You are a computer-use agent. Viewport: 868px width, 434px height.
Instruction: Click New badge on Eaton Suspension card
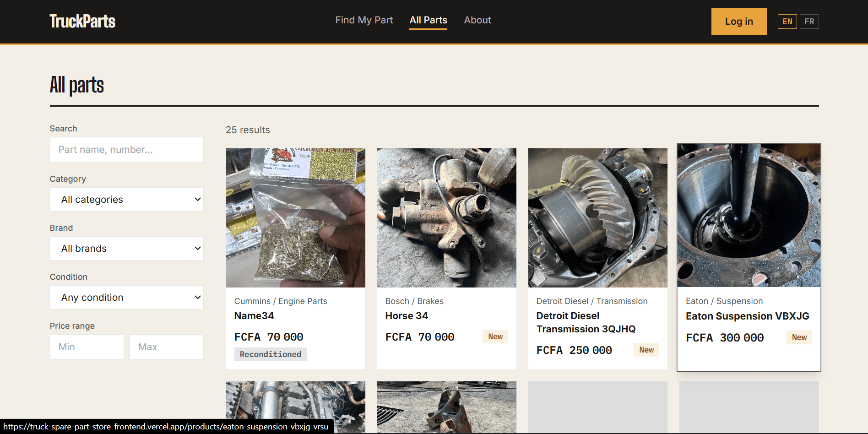[799, 337]
